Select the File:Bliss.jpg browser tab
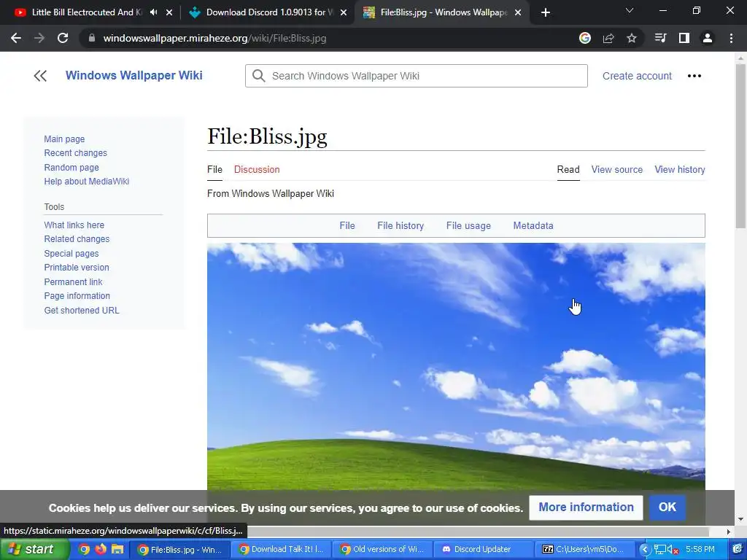 click(x=443, y=12)
